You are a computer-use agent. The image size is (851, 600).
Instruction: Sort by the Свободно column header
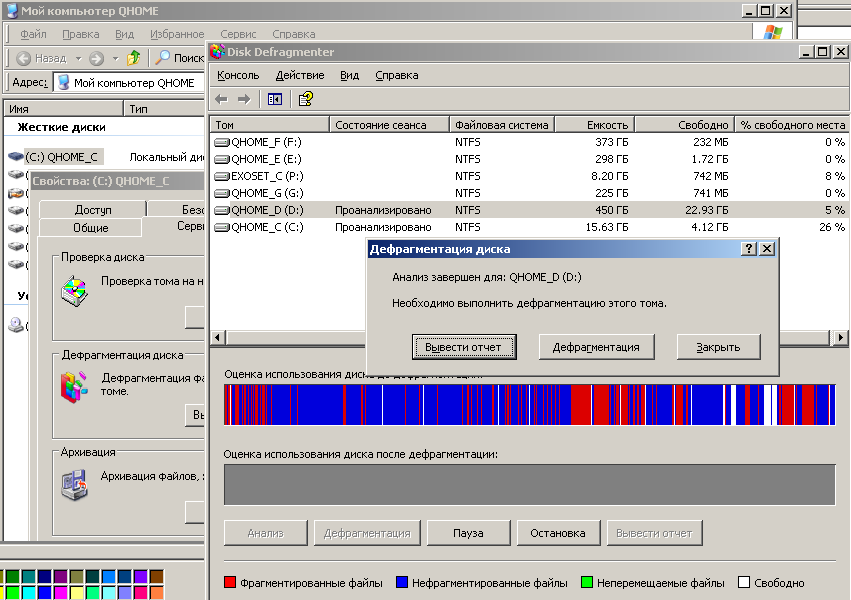click(684, 125)
